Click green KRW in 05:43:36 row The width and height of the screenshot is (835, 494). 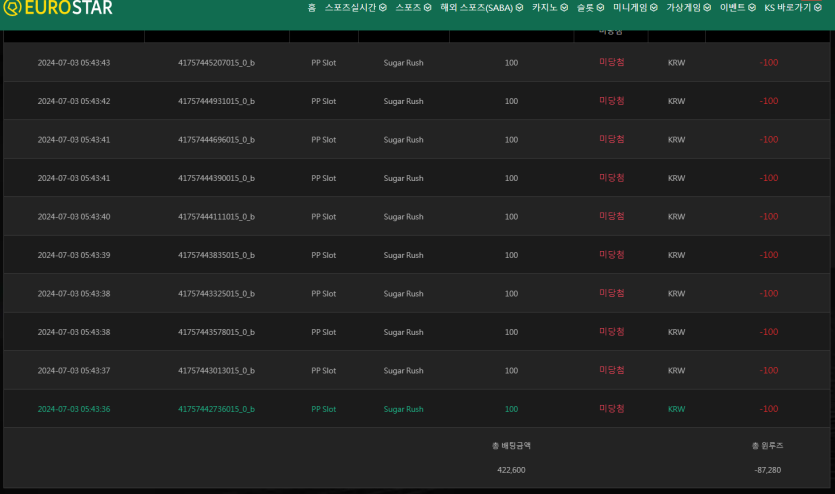pyautogui.click(x=677, y=409)
